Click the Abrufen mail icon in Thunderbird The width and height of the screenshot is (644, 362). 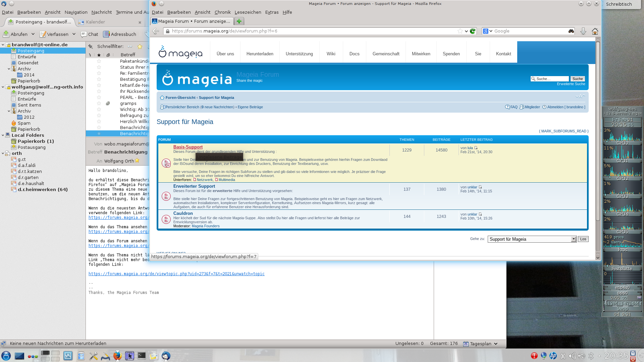pyautogui.click(x=6, y=34)
